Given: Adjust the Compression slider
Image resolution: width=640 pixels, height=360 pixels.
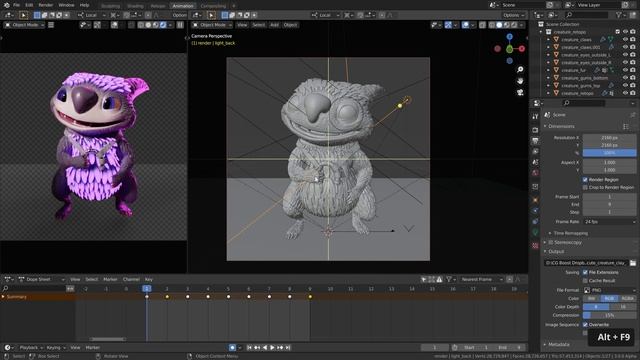Looking at the screenshot, I should click(609, 316).
